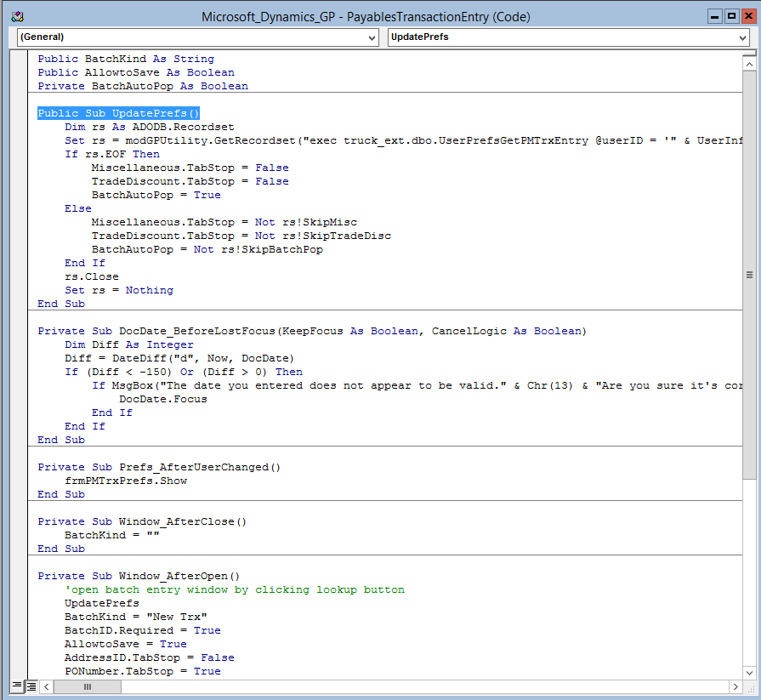Click 'Set rs = Nothing' line
Viewport: 761px width, 700px height.
tap(119, 290)
